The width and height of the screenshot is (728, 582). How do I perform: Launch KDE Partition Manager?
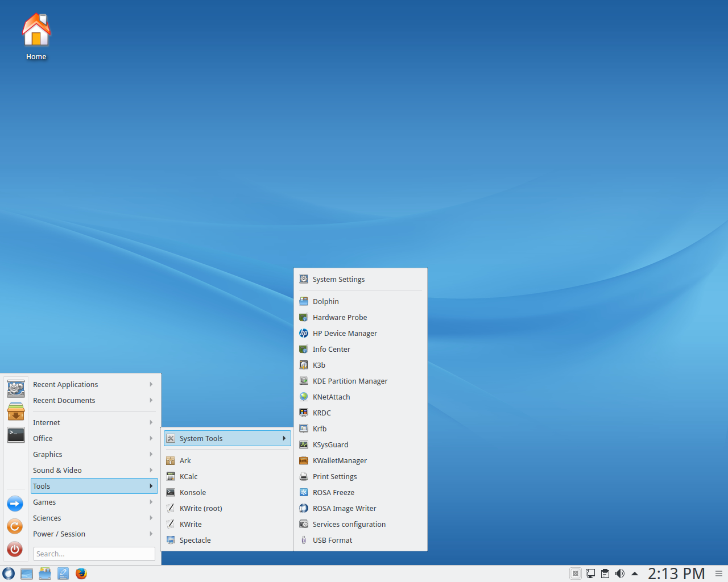361,381
